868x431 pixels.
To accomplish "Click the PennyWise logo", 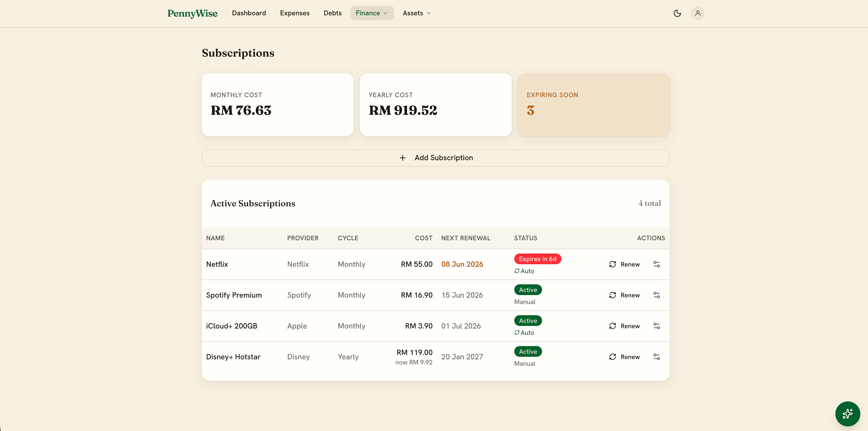I will pos(192,13).
